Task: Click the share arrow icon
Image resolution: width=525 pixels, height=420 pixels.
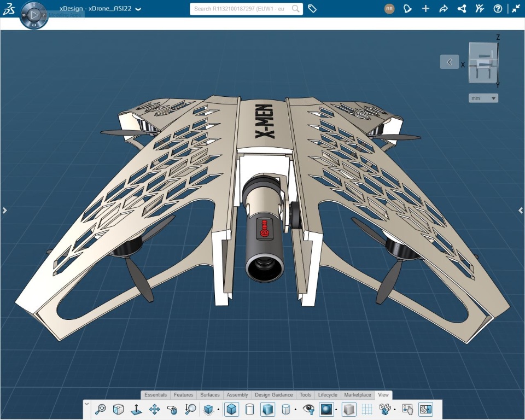Action: (444, 9)
